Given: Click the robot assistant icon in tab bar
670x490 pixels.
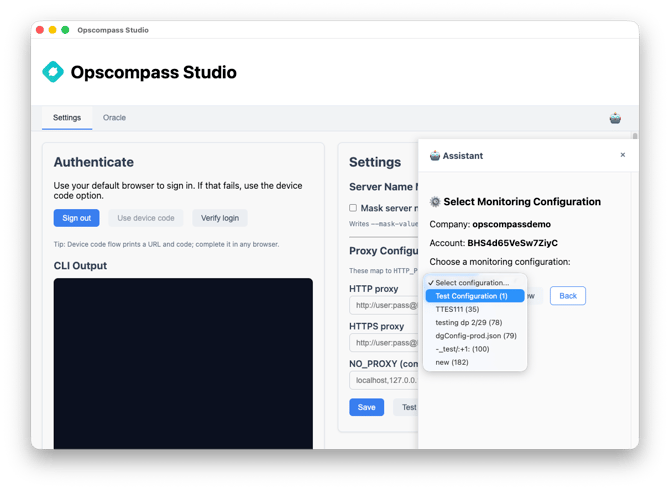Looking at the screenshot, I should pyautogui.click(x=615, y=118).
